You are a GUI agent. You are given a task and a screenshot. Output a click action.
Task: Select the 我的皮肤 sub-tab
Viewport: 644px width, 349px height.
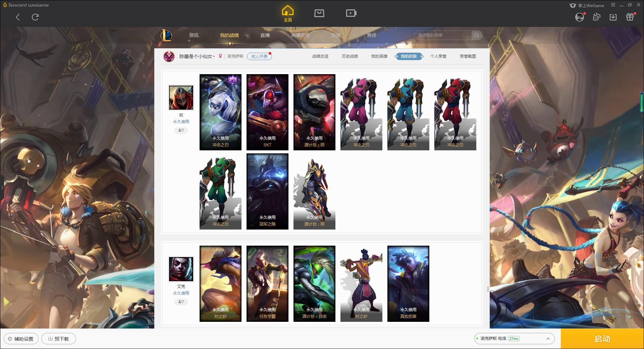(409, 56)
